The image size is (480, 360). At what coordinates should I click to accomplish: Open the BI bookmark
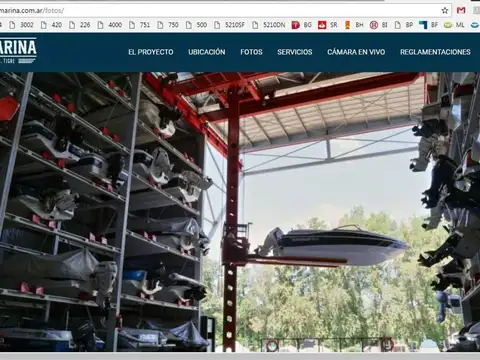coord(379,25)
